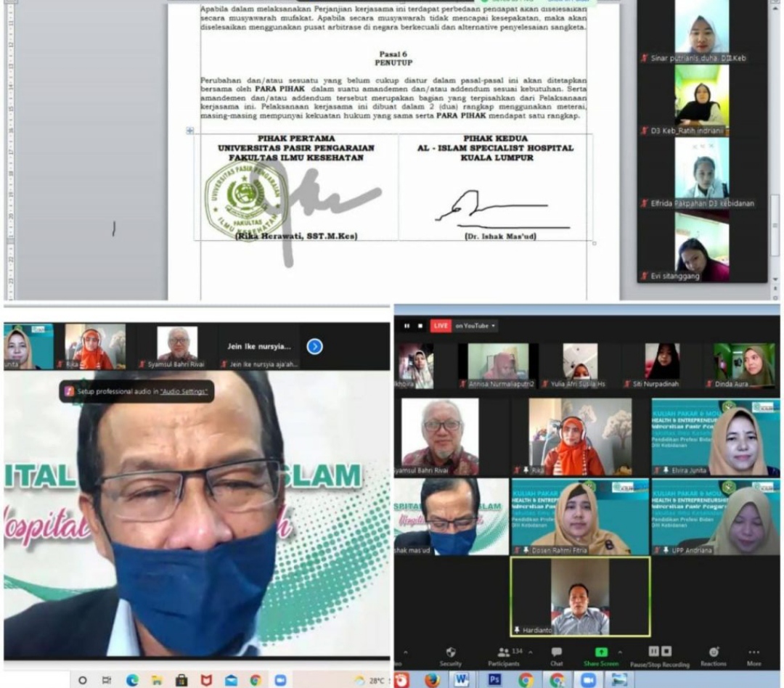
Task: Click the blue next-participants arrow button
Action: 314,347
